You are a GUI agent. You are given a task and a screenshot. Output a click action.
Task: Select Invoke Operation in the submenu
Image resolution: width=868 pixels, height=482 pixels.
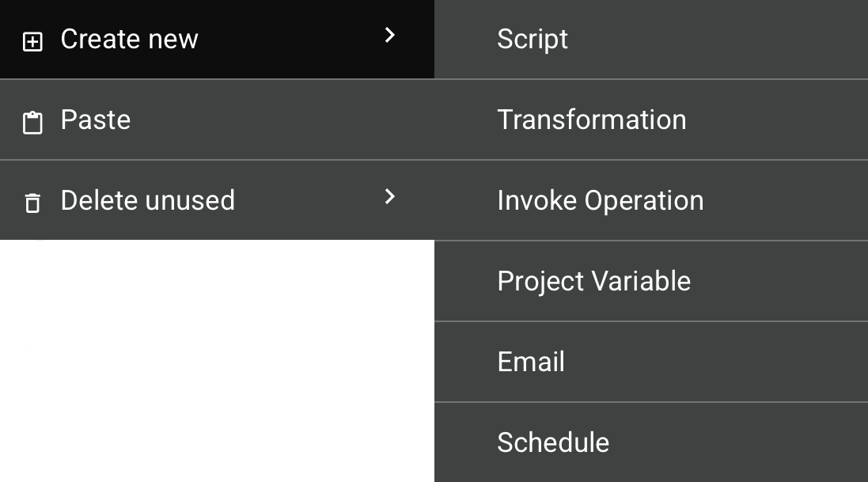[x=650, y=200]
